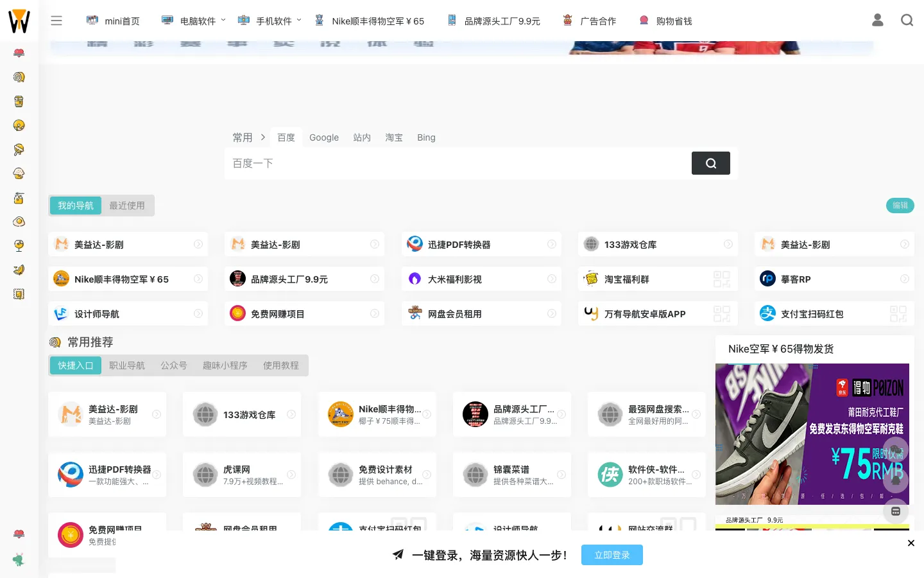Click the stamp icon in sidebar
This screenshot has width=924, height=578.
(19, 294)
